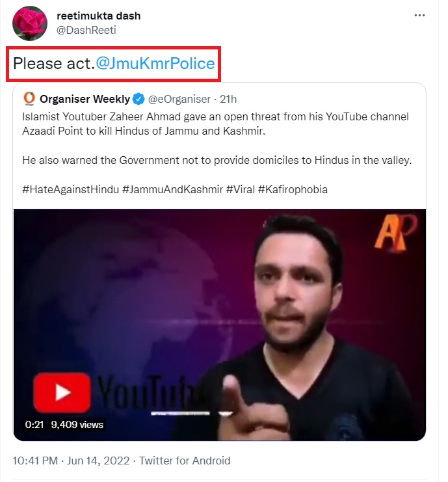Open the @JmuKmrPolice mention
This screenshot has height=482, width=448.
coord(155,64)
